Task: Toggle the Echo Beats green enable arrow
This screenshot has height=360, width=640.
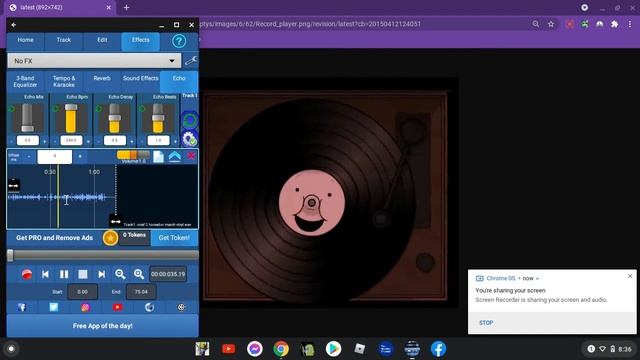Action: click(142, 109)
